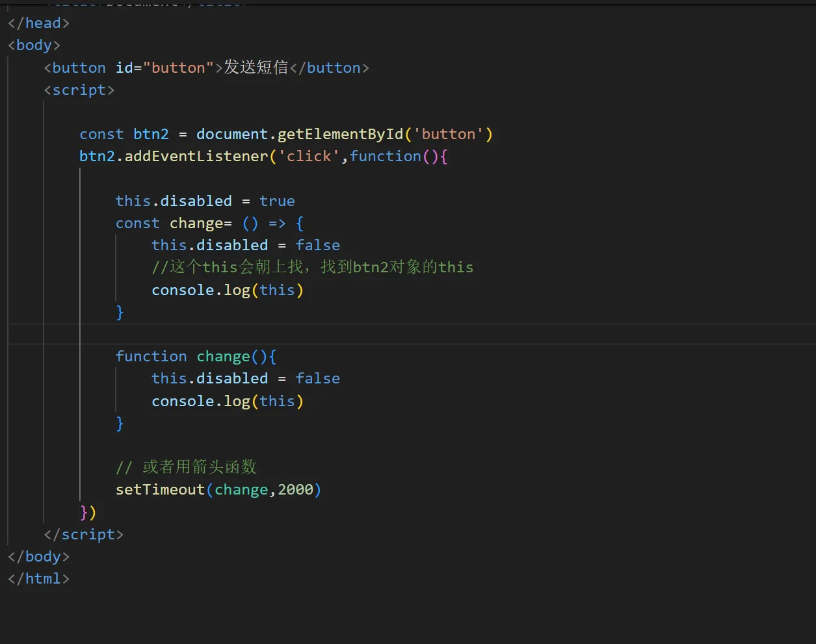Click the comment 或者用箭头函数
816x644 pixels.
click(186, 467)
